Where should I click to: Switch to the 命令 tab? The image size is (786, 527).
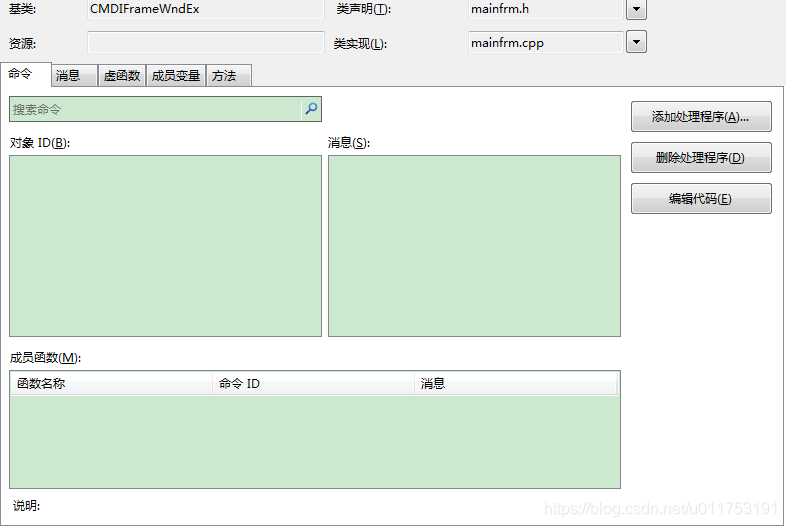click(x=26, y=74)
